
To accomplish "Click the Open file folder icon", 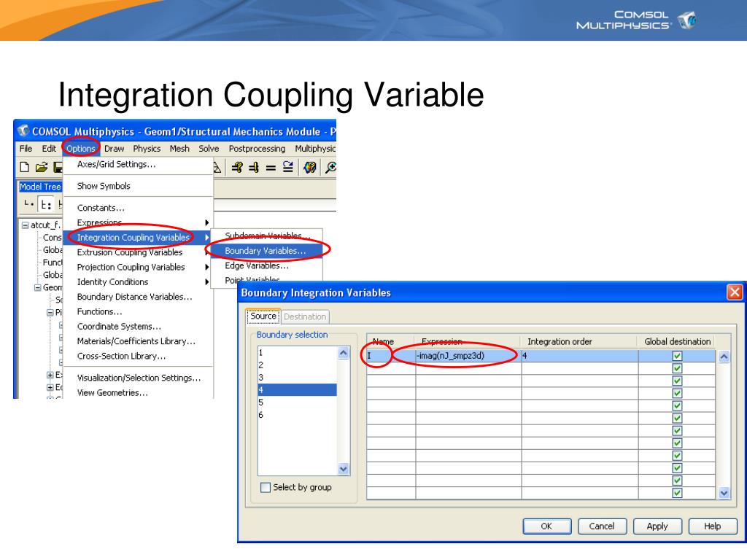I will (42, 167).
